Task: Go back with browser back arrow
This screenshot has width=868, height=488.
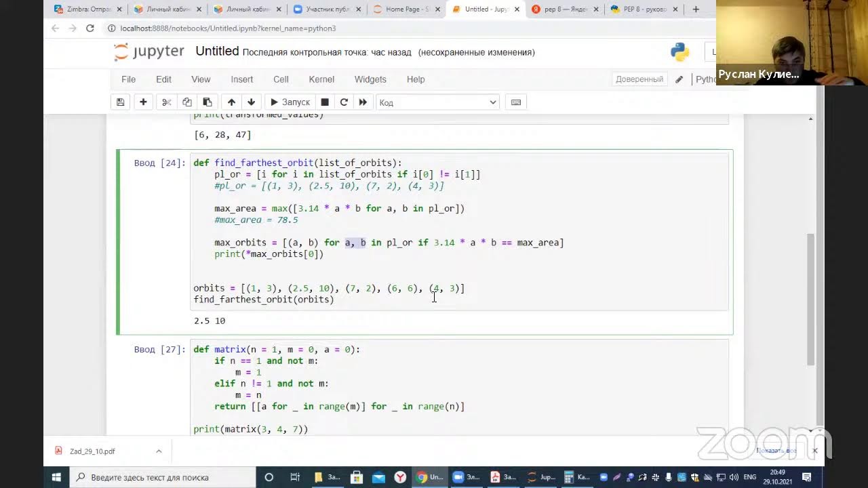Action: coord(56,28)
